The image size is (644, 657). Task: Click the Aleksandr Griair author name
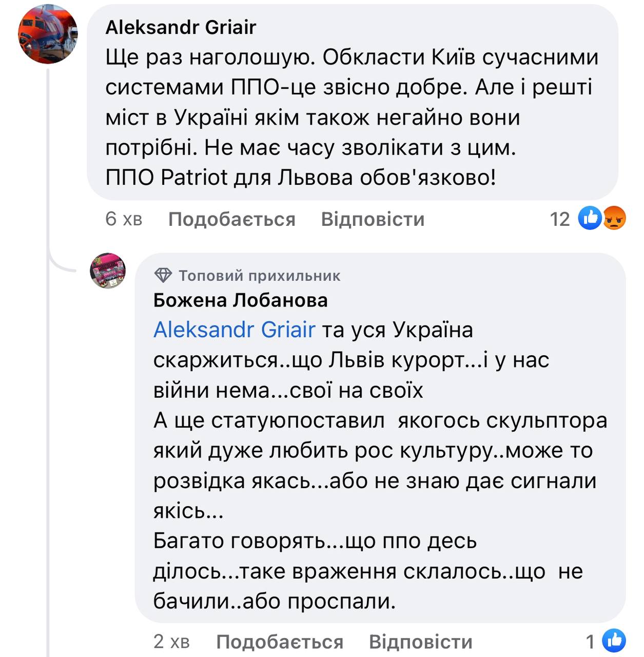181,27
